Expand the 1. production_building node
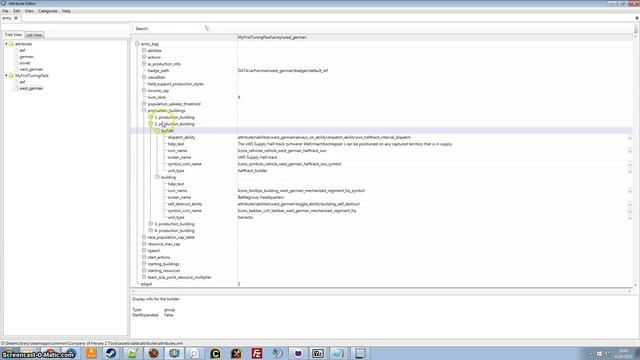 (x=151, y=117)
